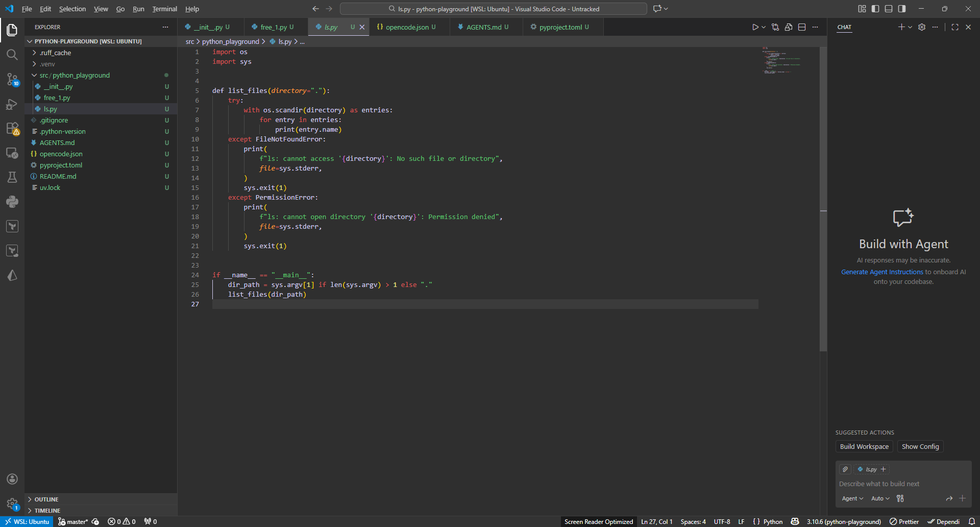
Task: Toggle the primary side bar layout button
Action: (875, 9)
